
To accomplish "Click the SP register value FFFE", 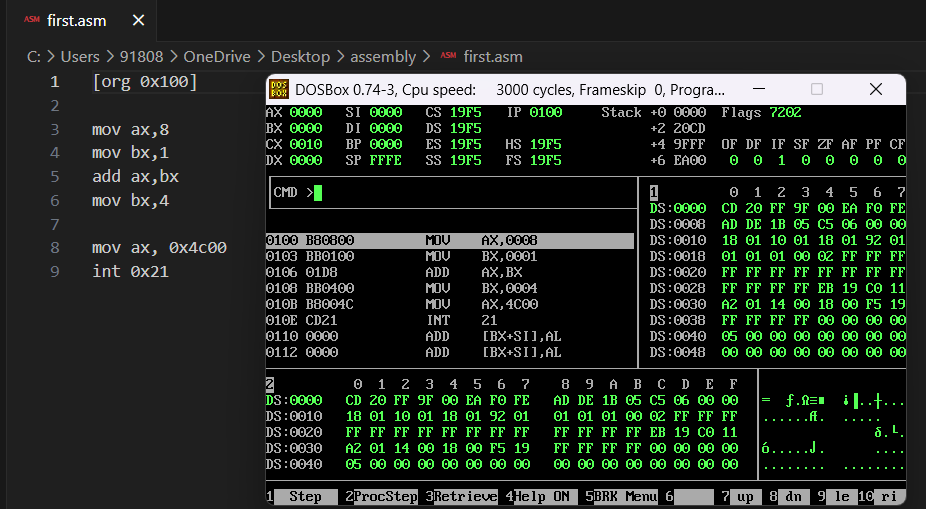I will [386, 160].
